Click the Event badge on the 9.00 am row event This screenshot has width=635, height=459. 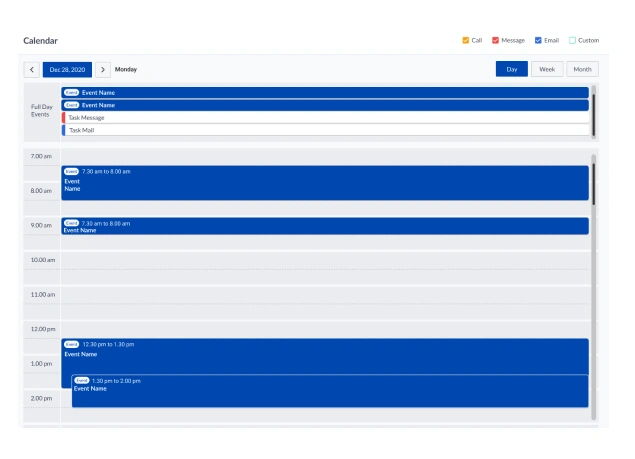(x=72, y=223)
